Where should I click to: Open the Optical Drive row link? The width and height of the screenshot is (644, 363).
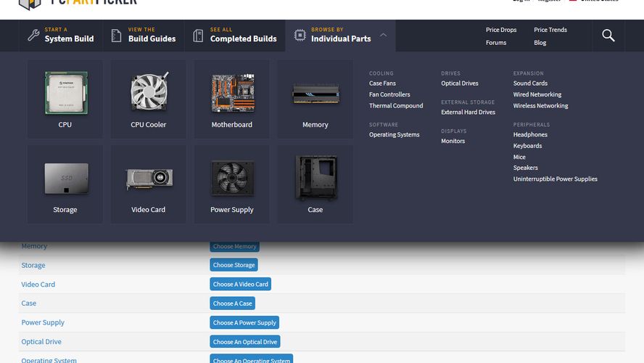pos(41,341)
